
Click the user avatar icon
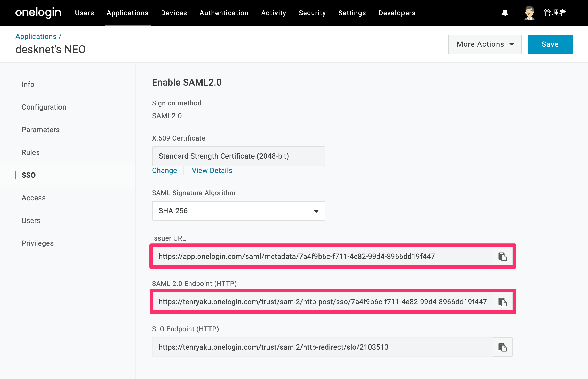(x=530, y=13)
